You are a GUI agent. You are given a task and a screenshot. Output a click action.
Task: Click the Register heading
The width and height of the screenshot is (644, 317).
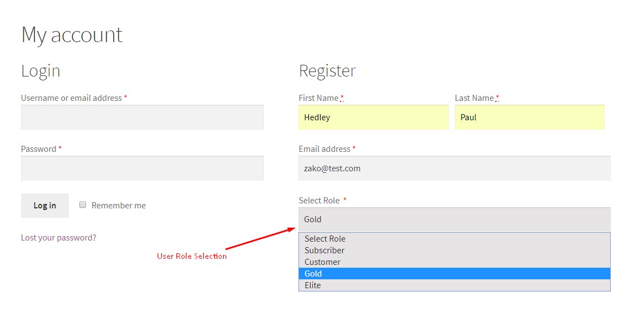coord(327,70)
